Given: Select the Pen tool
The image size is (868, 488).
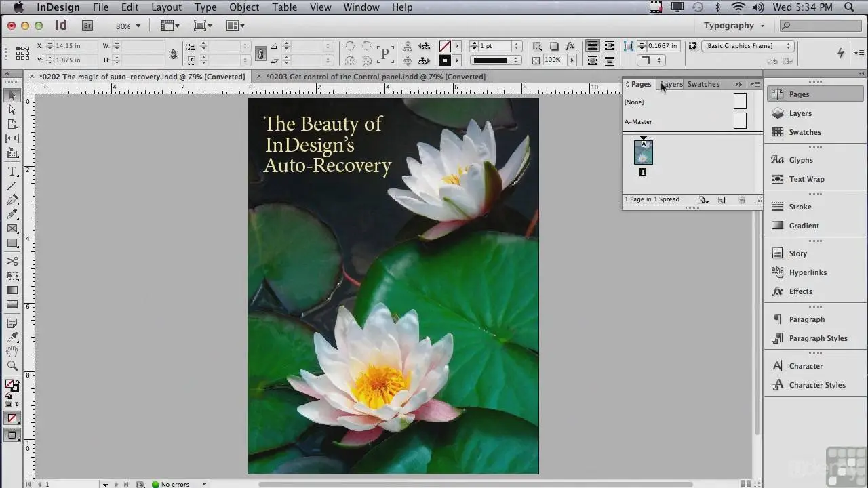Looking at the screenshot, I should 12,200.
